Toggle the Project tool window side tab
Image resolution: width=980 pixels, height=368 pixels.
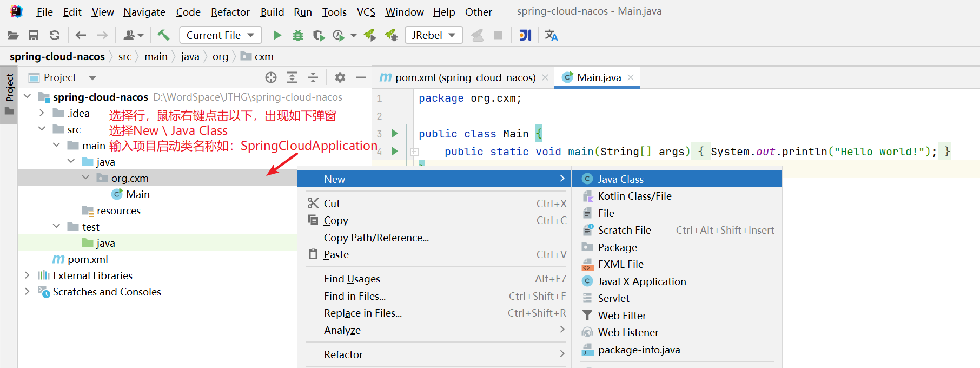[x=9, y=95]
